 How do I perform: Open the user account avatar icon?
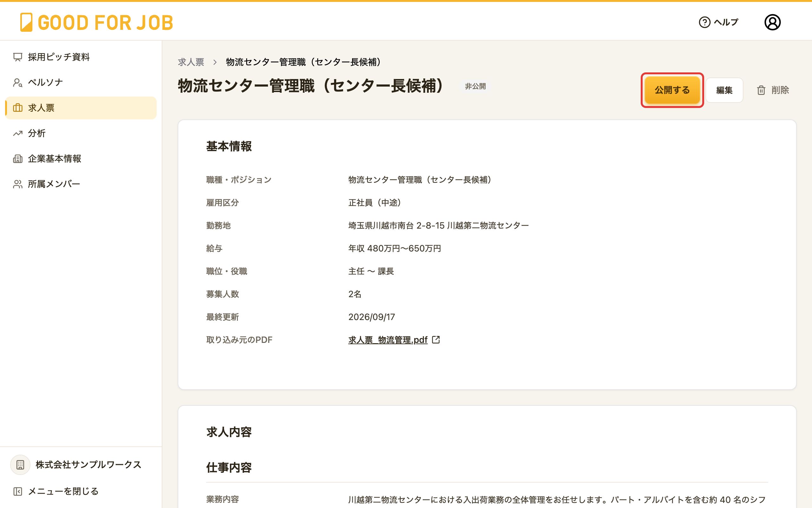(x=772, y=22)
